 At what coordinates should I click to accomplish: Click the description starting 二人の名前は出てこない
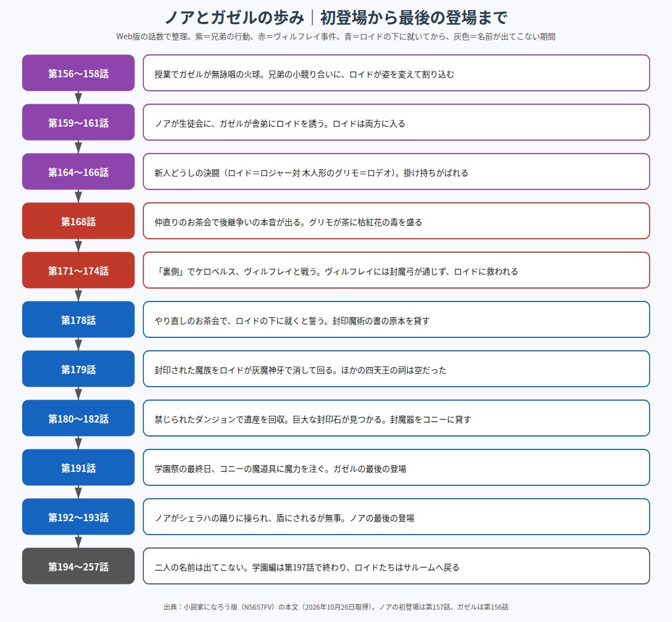click(396, 566)
